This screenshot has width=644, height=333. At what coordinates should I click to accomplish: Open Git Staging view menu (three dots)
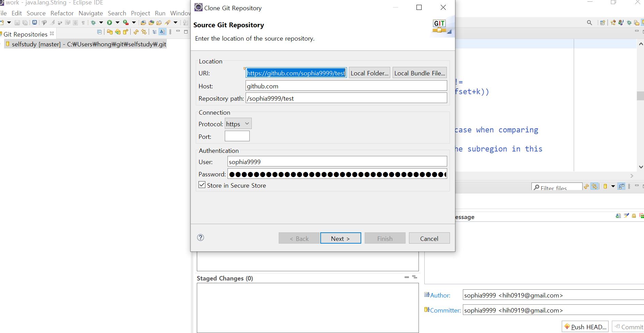click(629, 186)
